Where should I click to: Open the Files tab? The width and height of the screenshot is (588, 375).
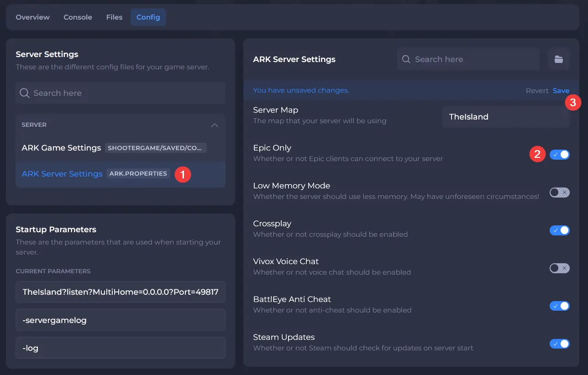114,17
